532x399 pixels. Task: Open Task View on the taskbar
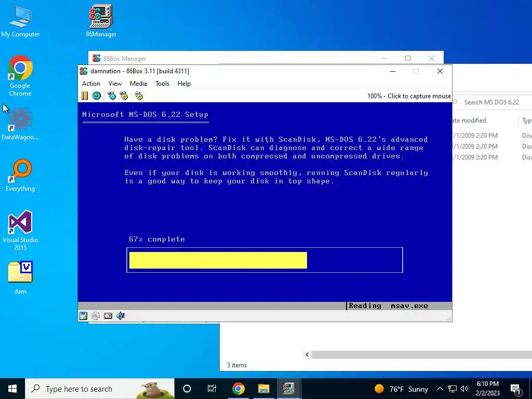point(212,389)
